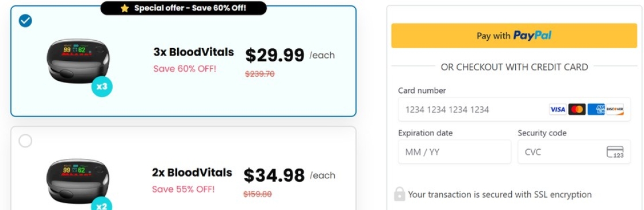Screen dimensions: 644x210
Task: Click the Security code CVC field
Action: click(x=574, y=151)
